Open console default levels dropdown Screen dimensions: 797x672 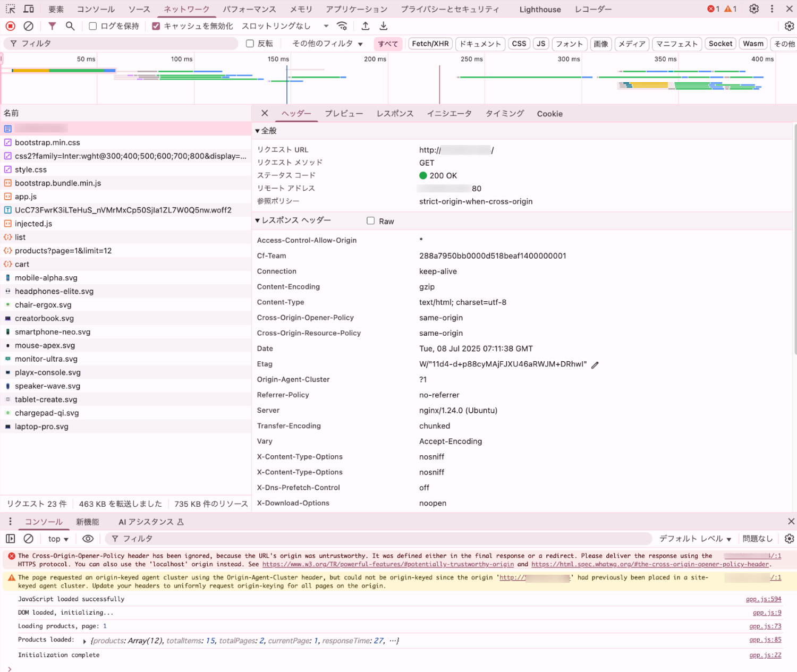tap(696, 539)
